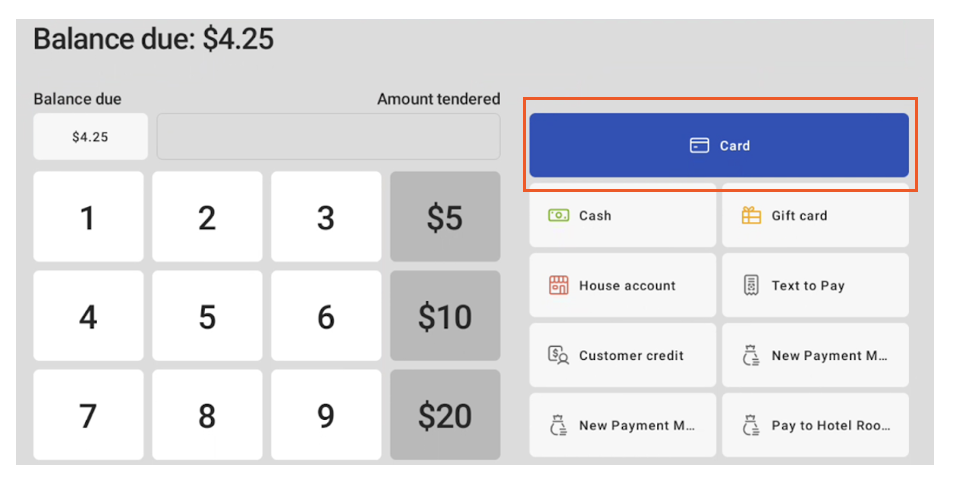Screen dimensions: 956x488
Task: Tap keypad number 7
Action: click(88, 415)
